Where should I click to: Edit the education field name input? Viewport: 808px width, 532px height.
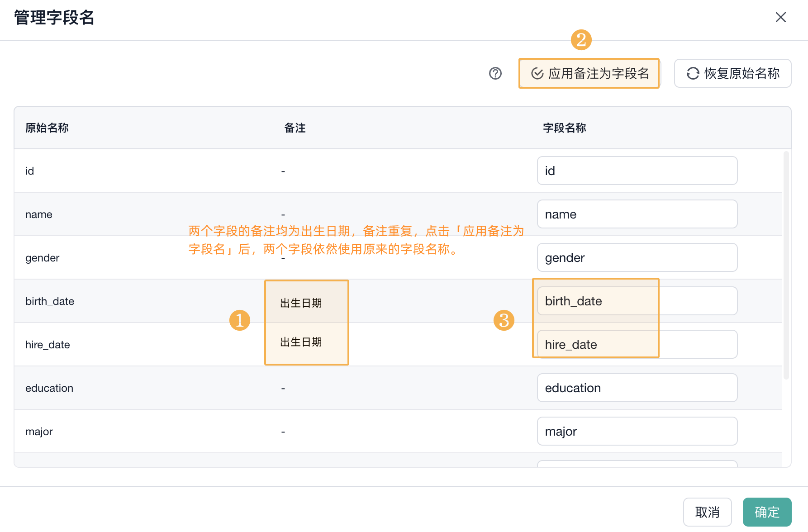pos(637,388)
